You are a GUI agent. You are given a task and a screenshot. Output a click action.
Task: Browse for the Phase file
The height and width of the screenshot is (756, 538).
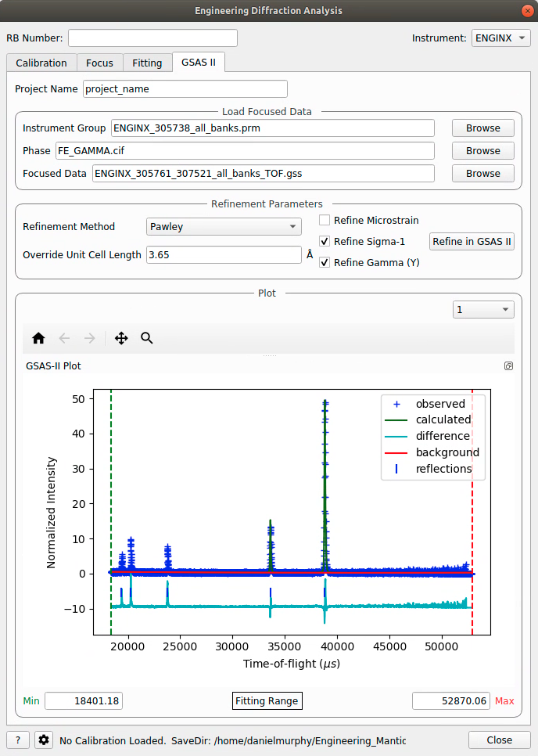[x=482, y=151]
